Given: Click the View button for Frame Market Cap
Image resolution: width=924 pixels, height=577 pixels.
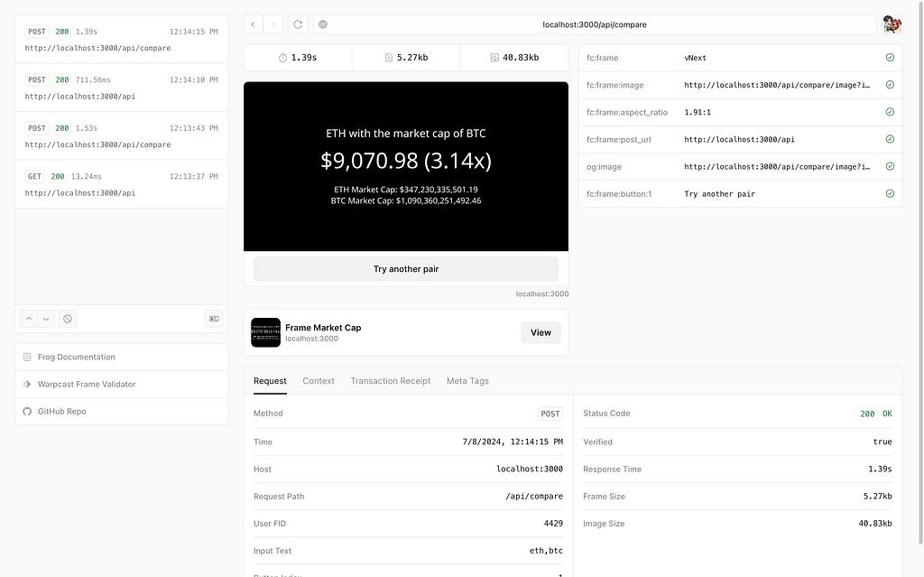Looking at the screenshot, I should tap(541, 333).
